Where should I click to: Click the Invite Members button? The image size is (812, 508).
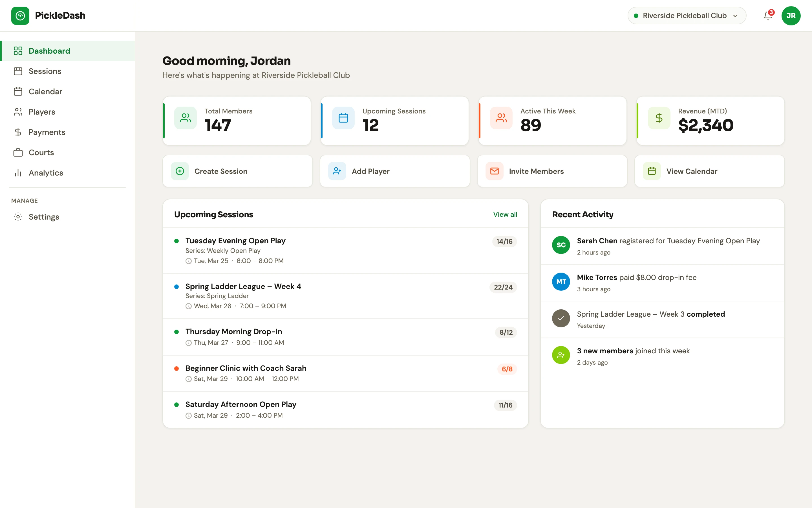tap(552, 171)
